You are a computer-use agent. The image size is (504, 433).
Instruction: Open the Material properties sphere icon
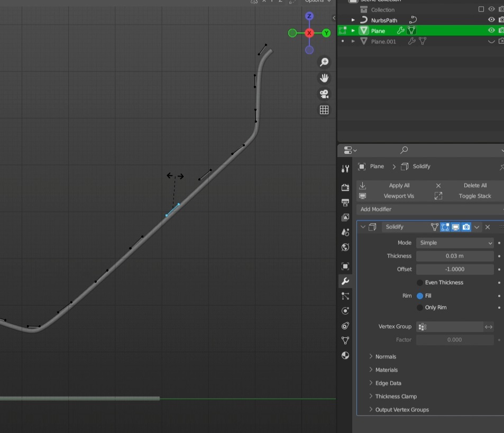345,355
